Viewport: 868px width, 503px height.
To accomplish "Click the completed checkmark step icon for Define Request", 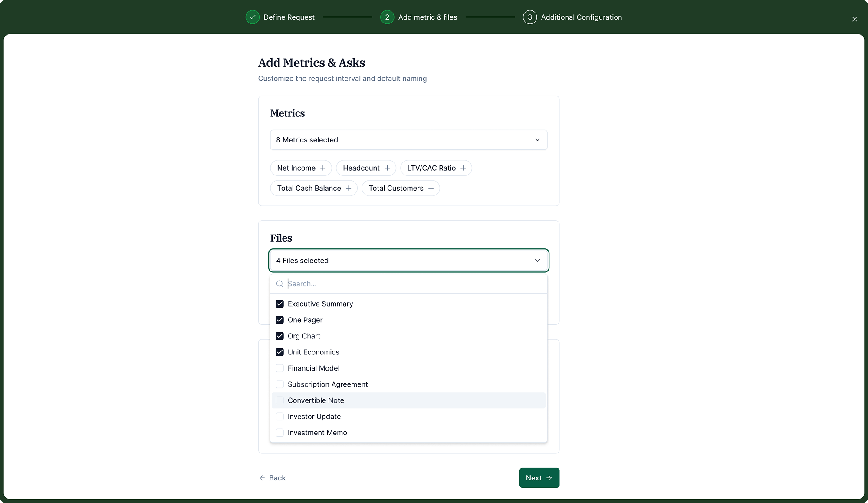I will [x=252, y=17].
